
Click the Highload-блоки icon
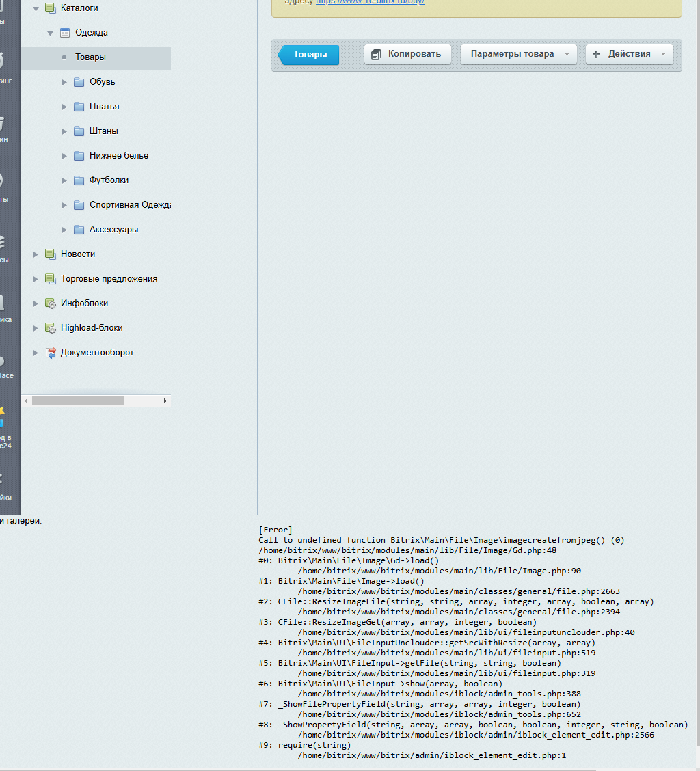coord(50,328)
